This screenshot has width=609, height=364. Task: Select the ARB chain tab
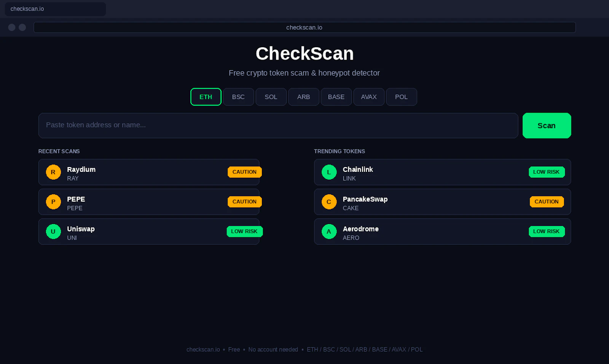point(303,97)
